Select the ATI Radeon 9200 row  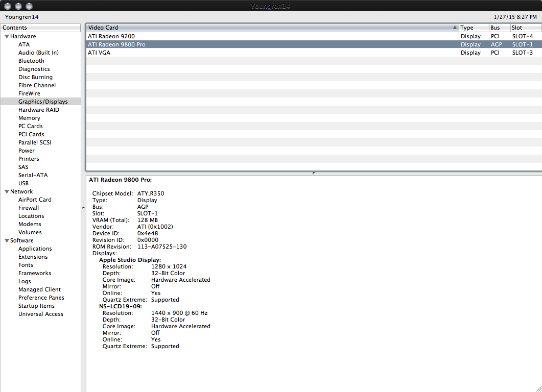[314, 36]
